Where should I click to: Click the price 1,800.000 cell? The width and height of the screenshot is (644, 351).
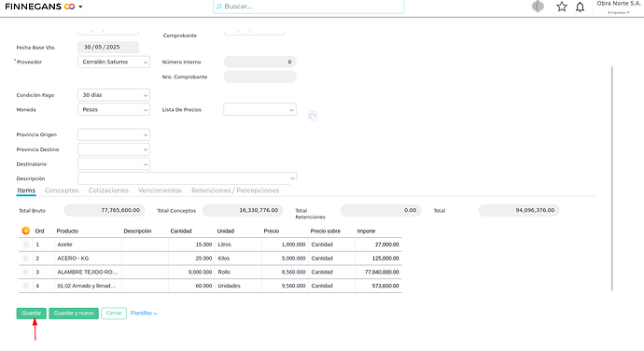click(285, 245)
